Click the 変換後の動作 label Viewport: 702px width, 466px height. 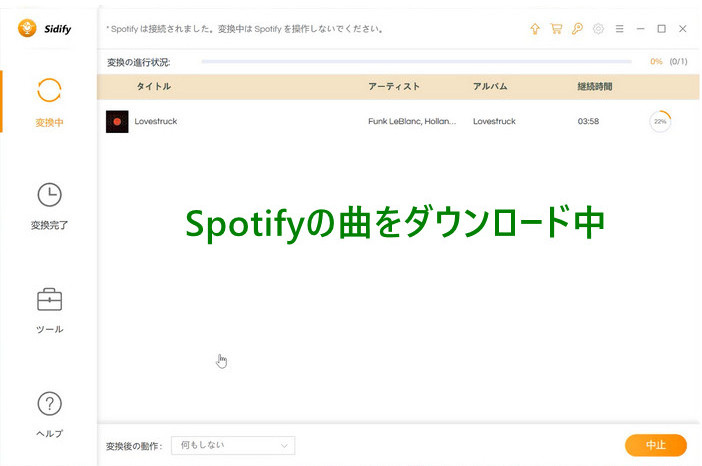pyautogui.click(x=134, y=446)
